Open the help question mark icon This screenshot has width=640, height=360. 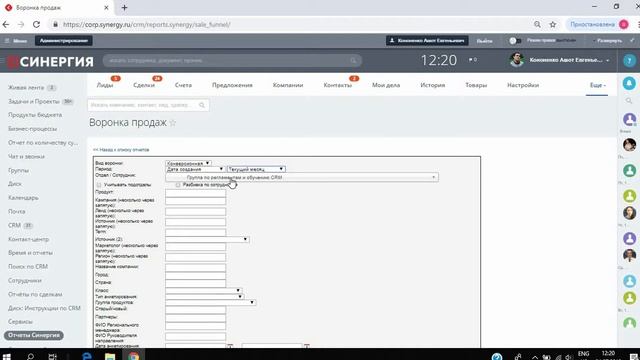click(x=629, y=60)
